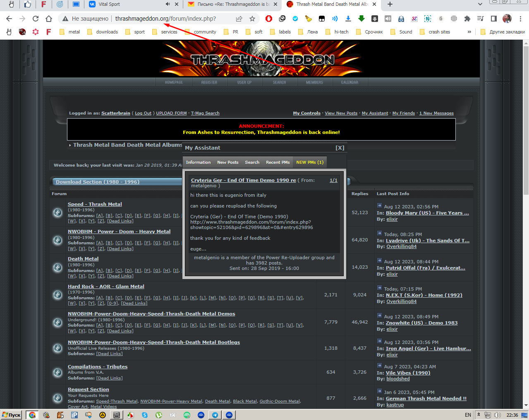
Task: Close My Assistant with the [X]
Action: click(x=340, y=148)
